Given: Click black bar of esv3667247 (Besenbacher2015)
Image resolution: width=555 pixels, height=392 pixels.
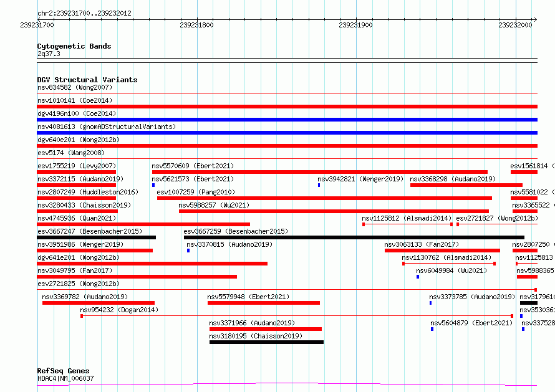Looking at the screenshot, I should coord(96,237).
